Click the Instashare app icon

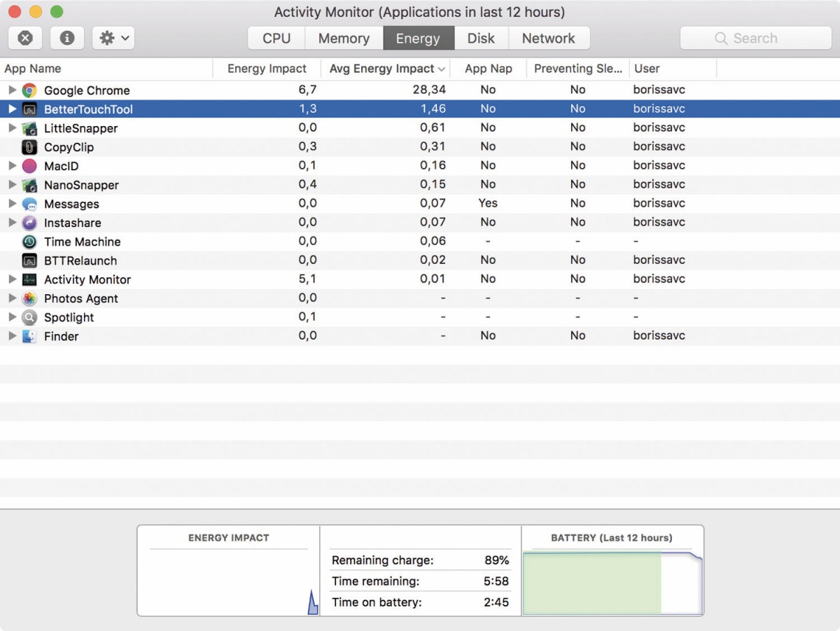[29, 223]
